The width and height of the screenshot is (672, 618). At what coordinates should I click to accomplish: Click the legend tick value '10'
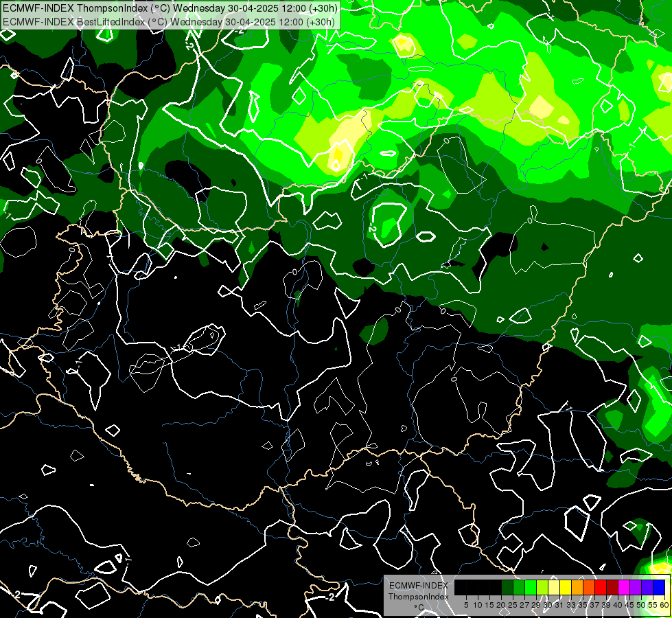pyautogui.click(x=478, y=605)
